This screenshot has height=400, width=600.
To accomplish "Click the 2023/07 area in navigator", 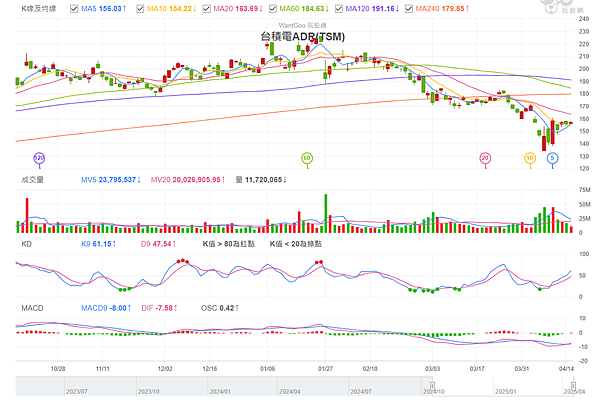I will point(77,392).
